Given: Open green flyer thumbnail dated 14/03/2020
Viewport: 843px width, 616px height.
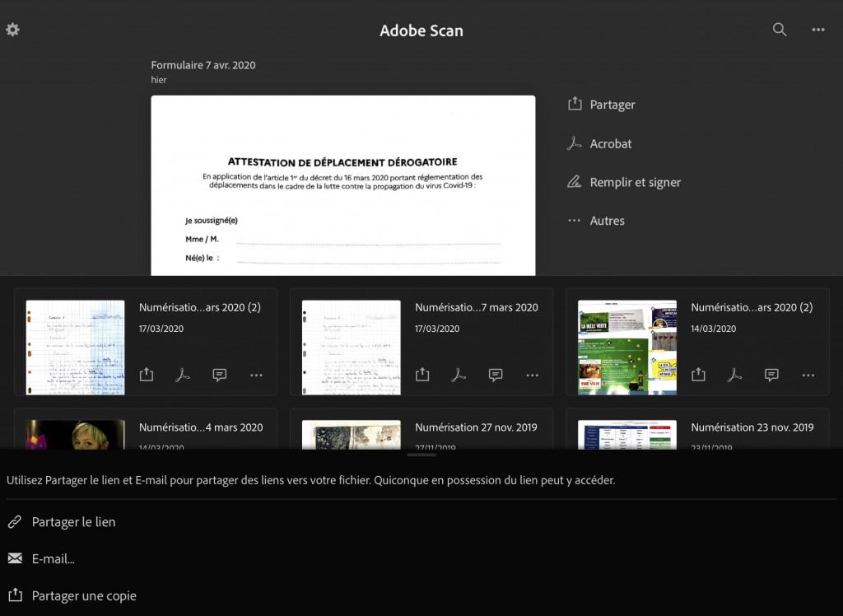Looking at the screenshot, I should pyautogui.click(x=626, y=348).
